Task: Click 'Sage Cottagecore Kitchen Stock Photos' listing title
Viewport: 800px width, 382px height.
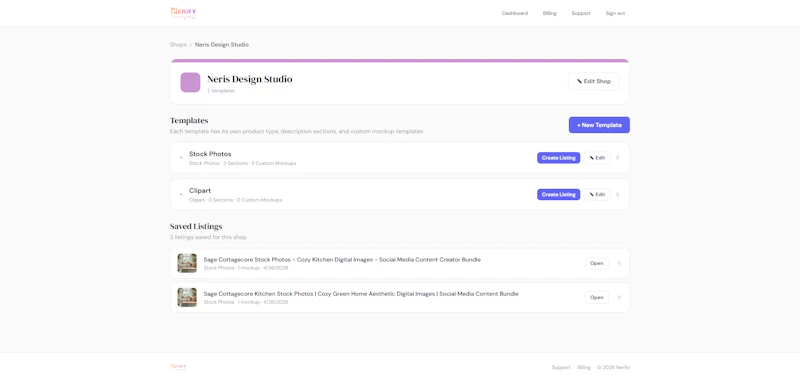Action: pos(361,294)
